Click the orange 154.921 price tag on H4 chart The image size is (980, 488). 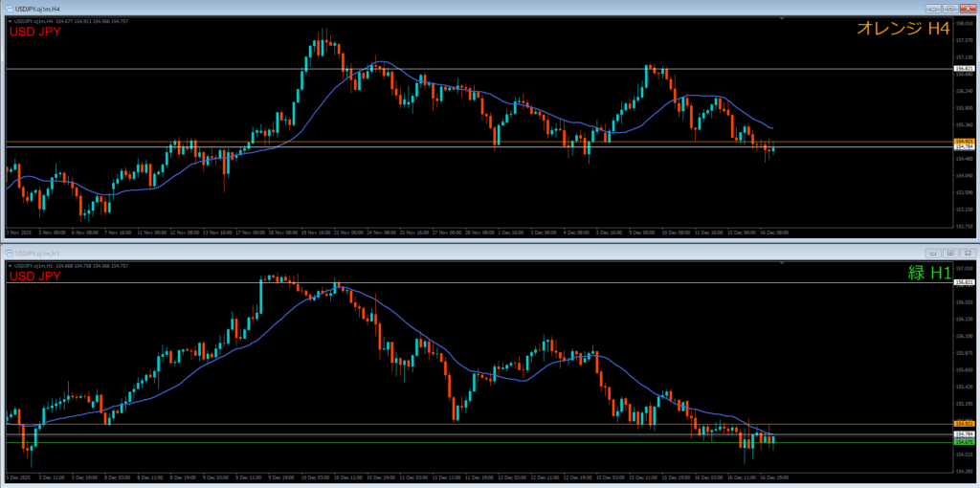click(964, 142)
